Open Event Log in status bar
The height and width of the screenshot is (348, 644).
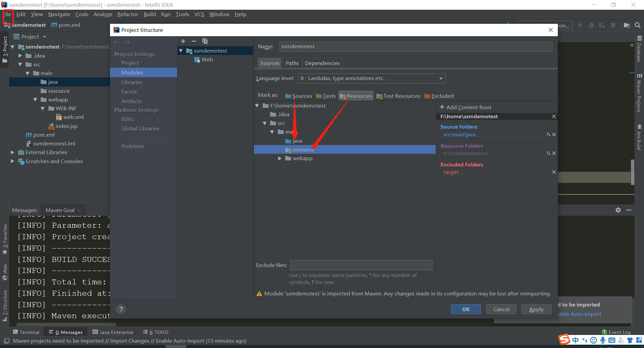pyautogui.click(x=616, y=332)
